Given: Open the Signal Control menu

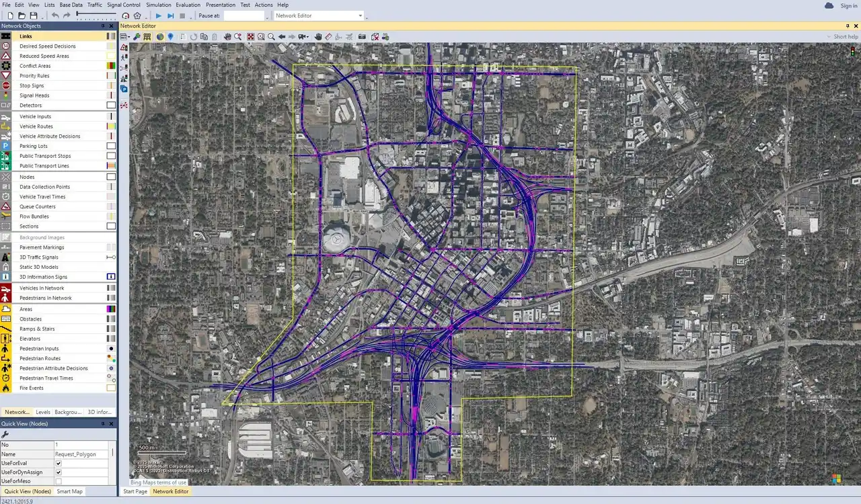Looking at the screenshot, I should [123, 5].
